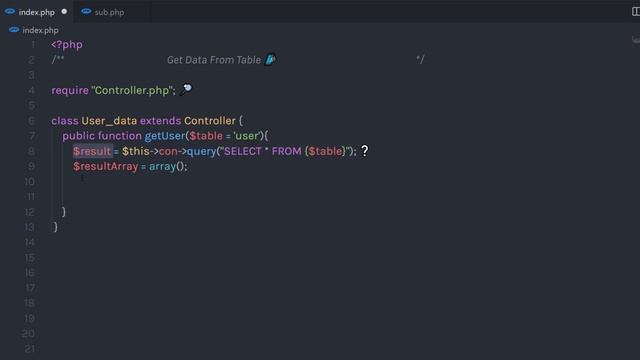Click the highlighted $result variable
Viewport: 640px width, 360px height.
(x=92, y=151)
